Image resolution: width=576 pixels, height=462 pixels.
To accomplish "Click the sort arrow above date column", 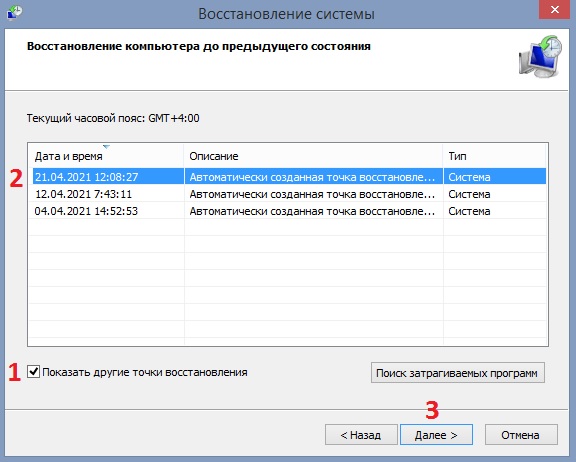I will (106, 147).
